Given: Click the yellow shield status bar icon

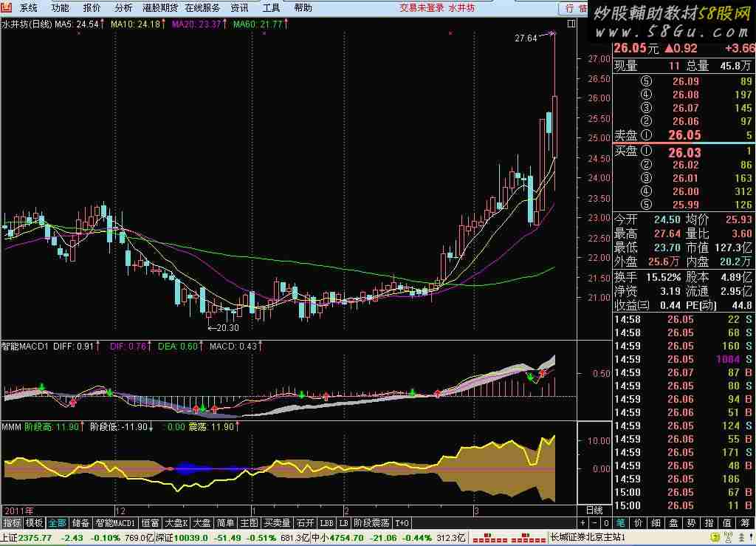Looking at the screenshot, I should (716, 537).
